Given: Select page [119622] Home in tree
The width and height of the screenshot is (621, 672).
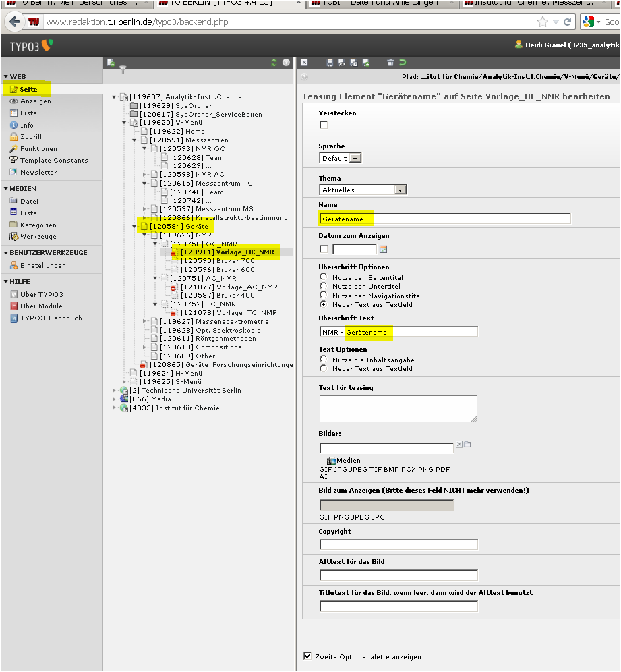Looking at the screenshot, I should click(177, 131).
